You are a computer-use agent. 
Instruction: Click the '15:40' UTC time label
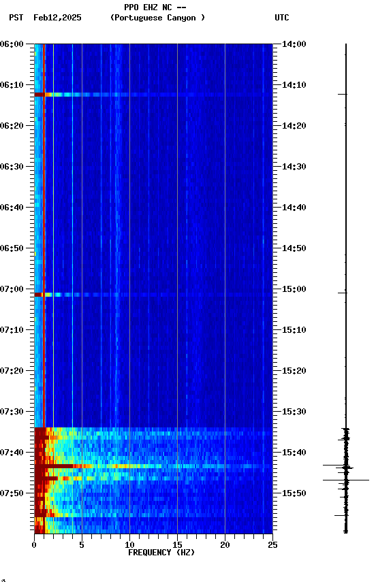294,453
